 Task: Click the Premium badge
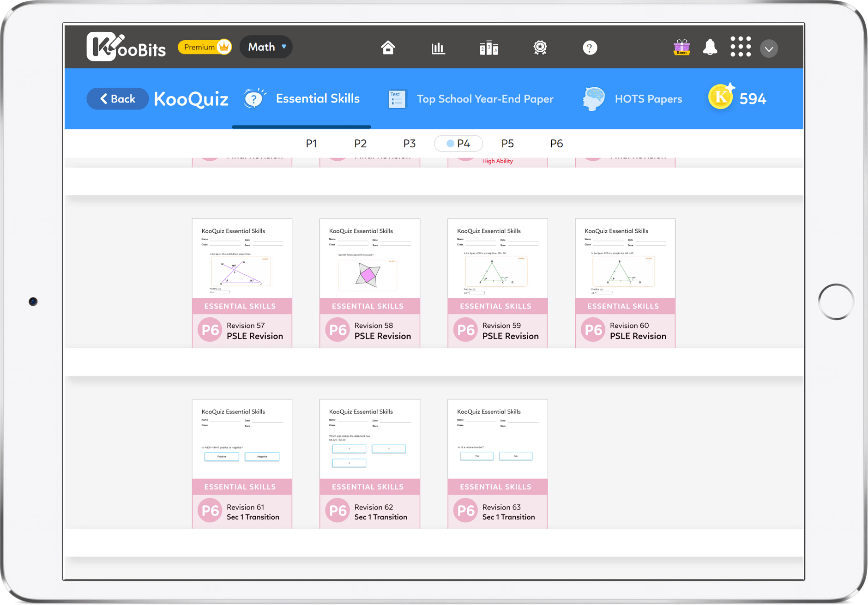(x=205, y=47)
